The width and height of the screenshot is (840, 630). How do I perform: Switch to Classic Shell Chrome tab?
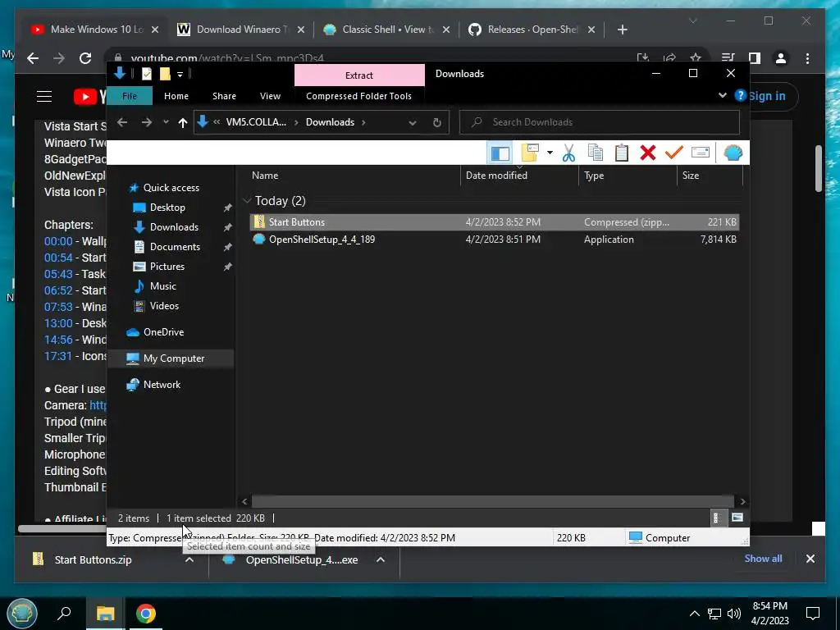coord(387,30)
